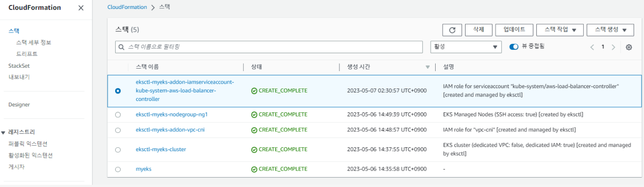Viewport: 644px width, 187px height.
Task: Close the CloudFormation side navigation panel
Action: click(81, 8)
